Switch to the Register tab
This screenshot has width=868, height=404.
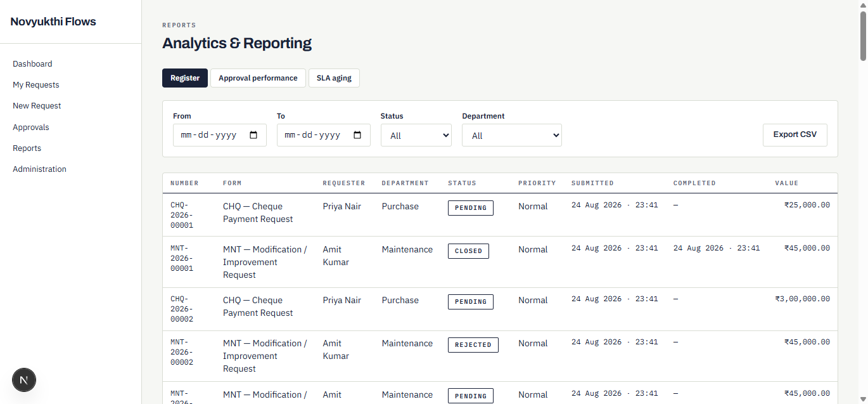(x=185, y=78)
